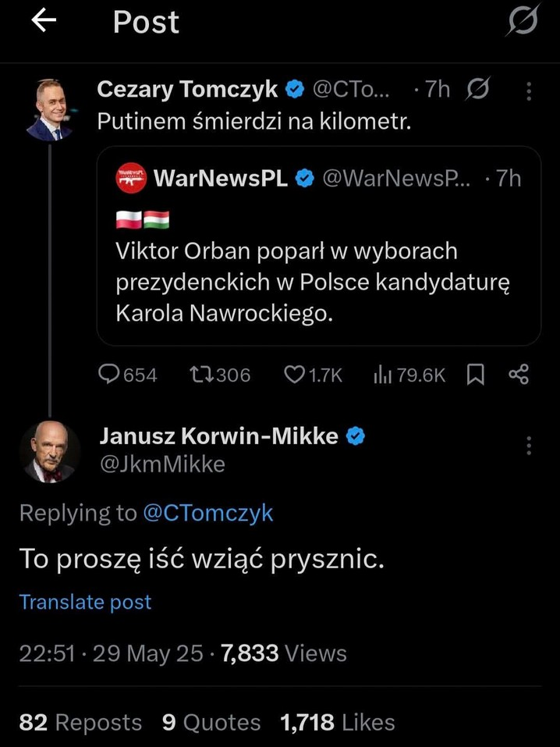View the 82 Reposts list
The width and height of the screenshot is (560, 747).
click(x=80, y=722)
